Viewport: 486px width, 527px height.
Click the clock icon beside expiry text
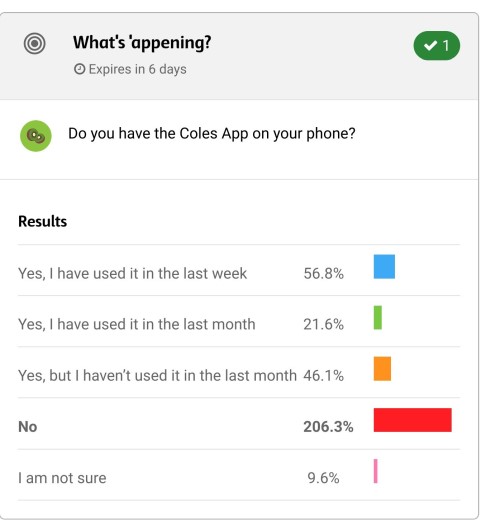[80, 69]
